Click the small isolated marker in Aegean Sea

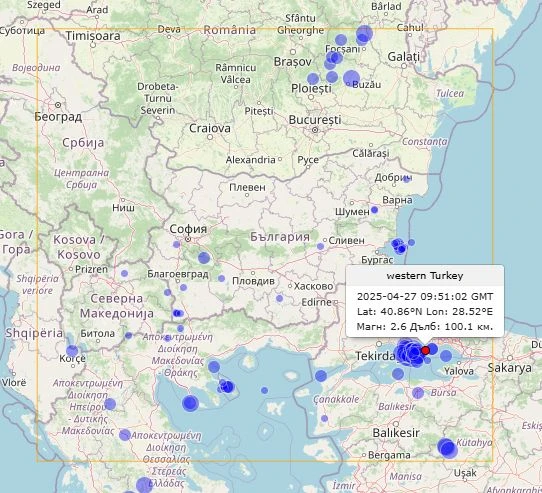264,390
